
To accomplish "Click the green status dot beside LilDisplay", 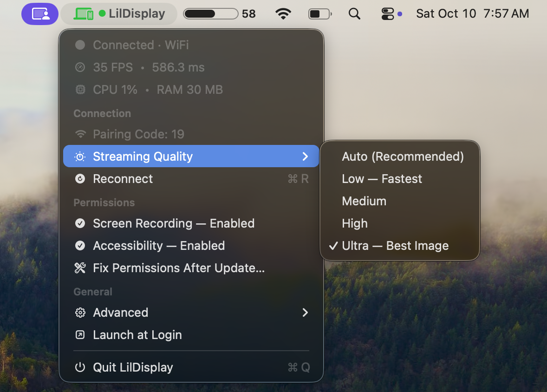I will [102, 13].
